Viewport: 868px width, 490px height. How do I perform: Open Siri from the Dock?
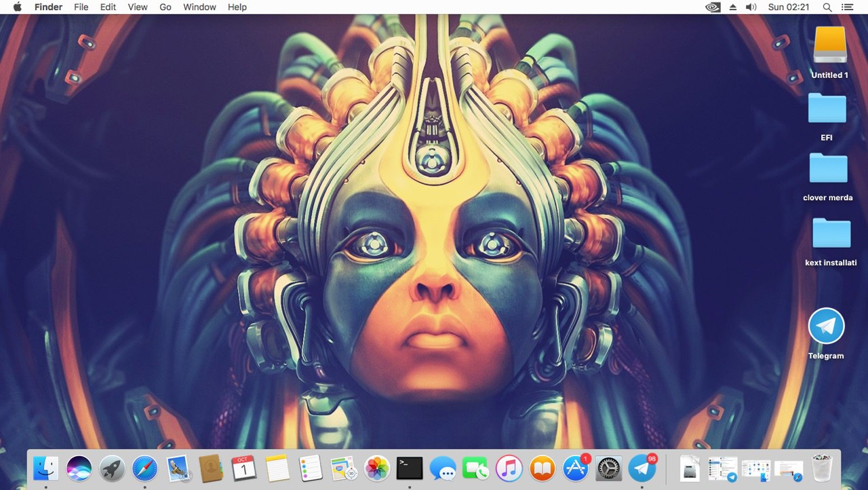coord(79,468)
